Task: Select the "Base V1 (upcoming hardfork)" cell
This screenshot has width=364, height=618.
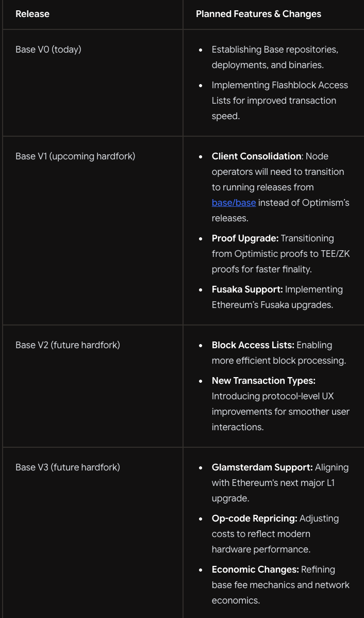Action: (x=75, y=156)
